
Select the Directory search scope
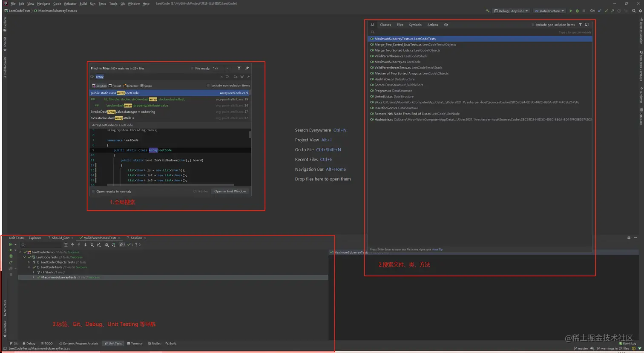[131, 86]
